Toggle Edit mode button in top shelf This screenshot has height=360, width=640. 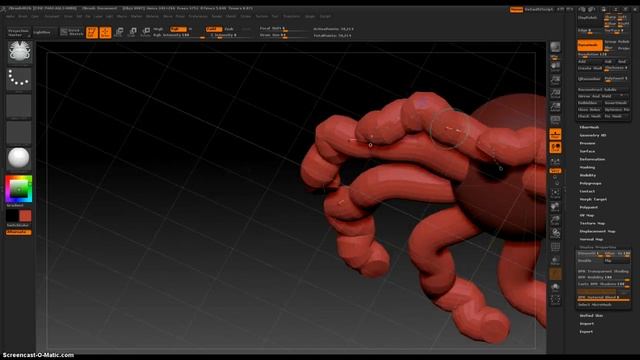(92, 32)
